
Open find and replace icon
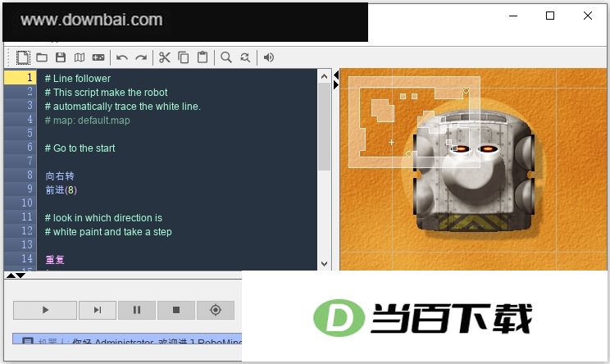[x=245, y=57]
